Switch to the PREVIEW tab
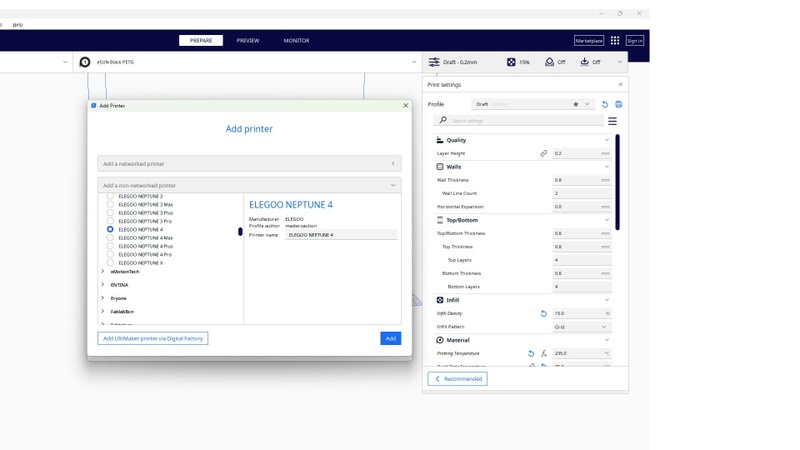 (248, 40)
